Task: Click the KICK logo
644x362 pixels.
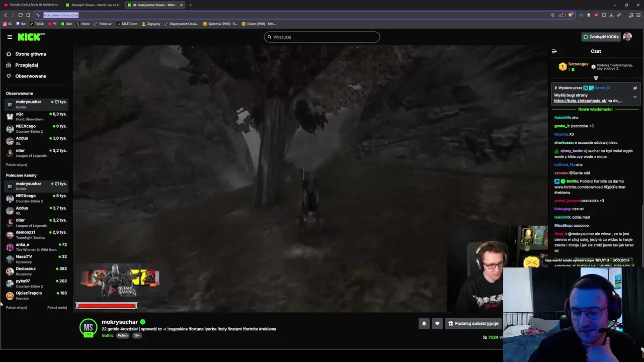Action: [x=31, y=37]
